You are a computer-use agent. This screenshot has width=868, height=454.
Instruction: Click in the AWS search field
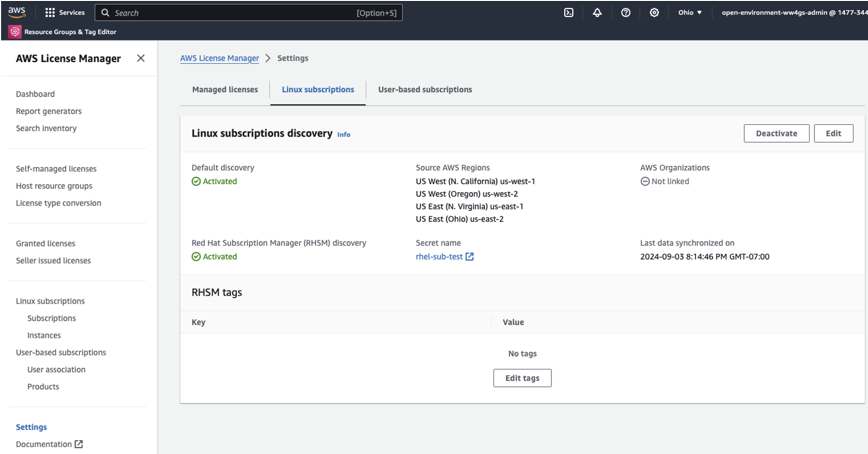[249, 12]
